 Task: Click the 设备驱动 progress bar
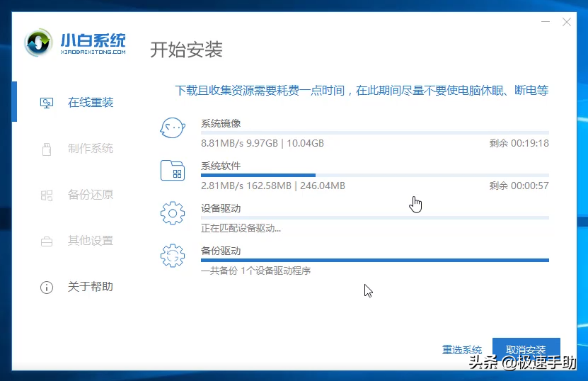click(375, 217)
